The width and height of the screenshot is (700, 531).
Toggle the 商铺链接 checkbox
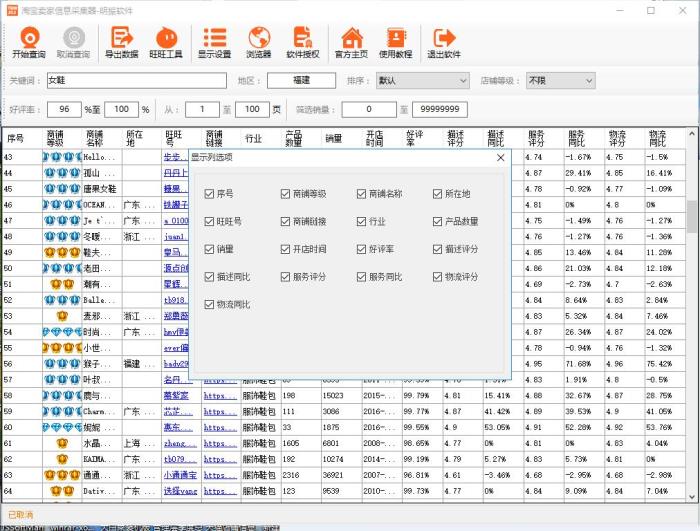(x=285, y=222)
